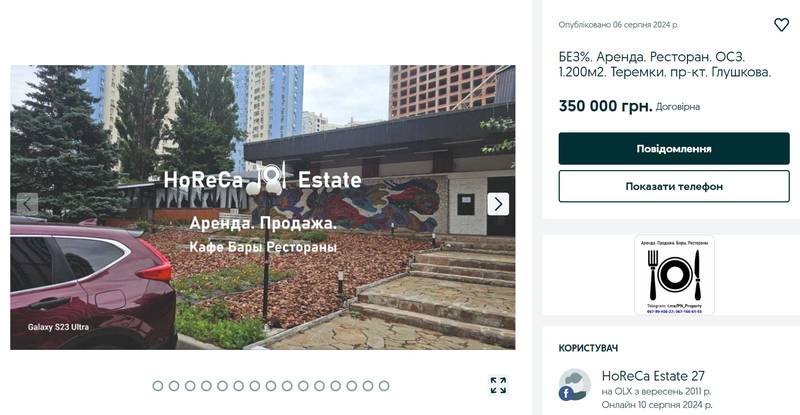Click the Повідомлення button
The image size is (800, 415).
(674, 149)
